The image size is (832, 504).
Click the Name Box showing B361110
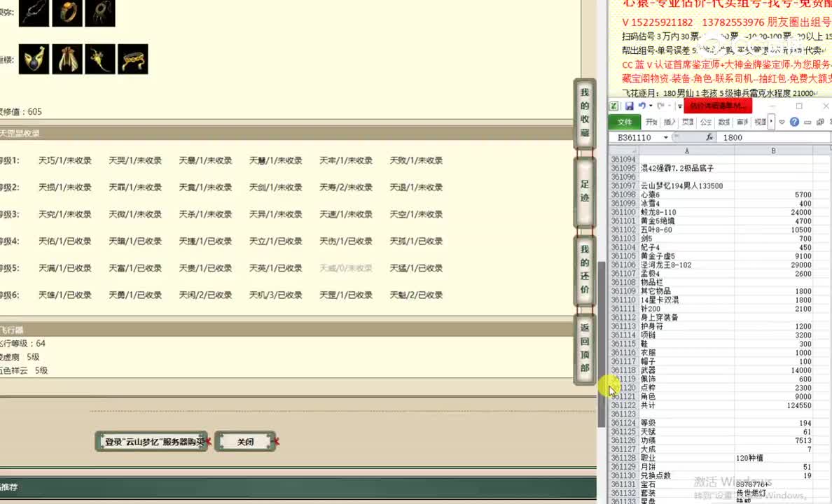(x=635, y=137)
